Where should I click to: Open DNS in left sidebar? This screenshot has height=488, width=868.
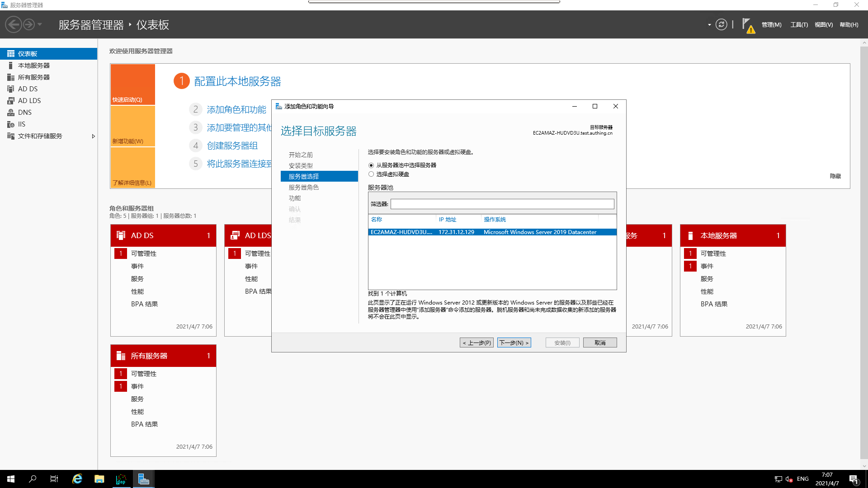[x=24, y=113]
